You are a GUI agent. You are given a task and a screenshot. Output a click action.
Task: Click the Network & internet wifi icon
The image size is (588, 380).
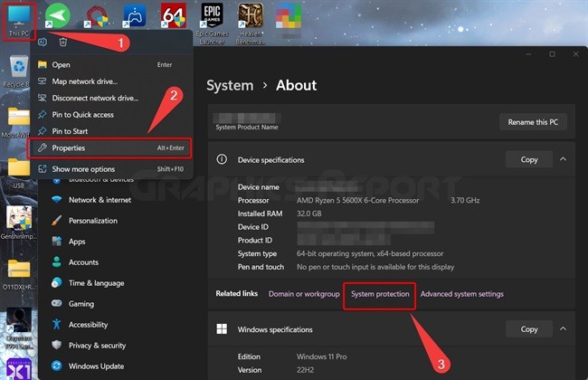[x=57, y=200]
